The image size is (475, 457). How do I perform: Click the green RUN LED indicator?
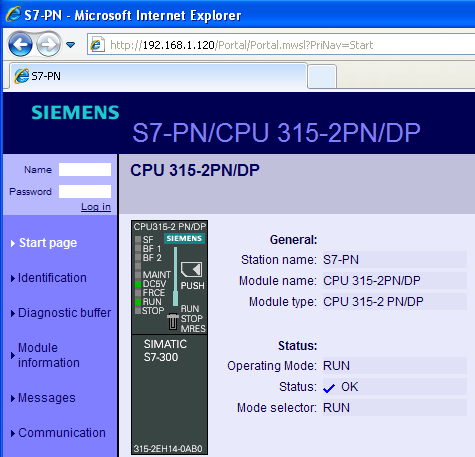pyautogui.click(x=138, y=302)
